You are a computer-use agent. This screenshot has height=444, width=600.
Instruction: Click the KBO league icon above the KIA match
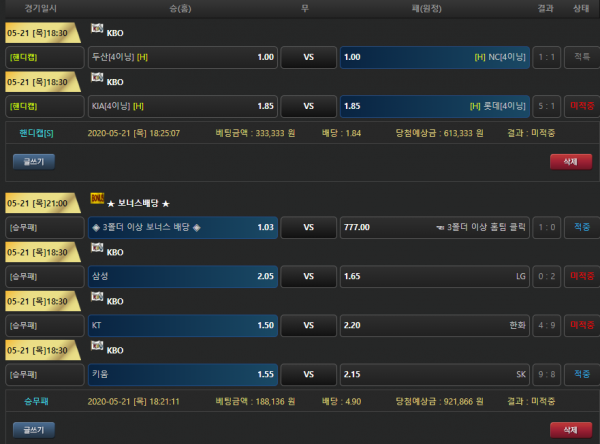click(x=97, y=80)
